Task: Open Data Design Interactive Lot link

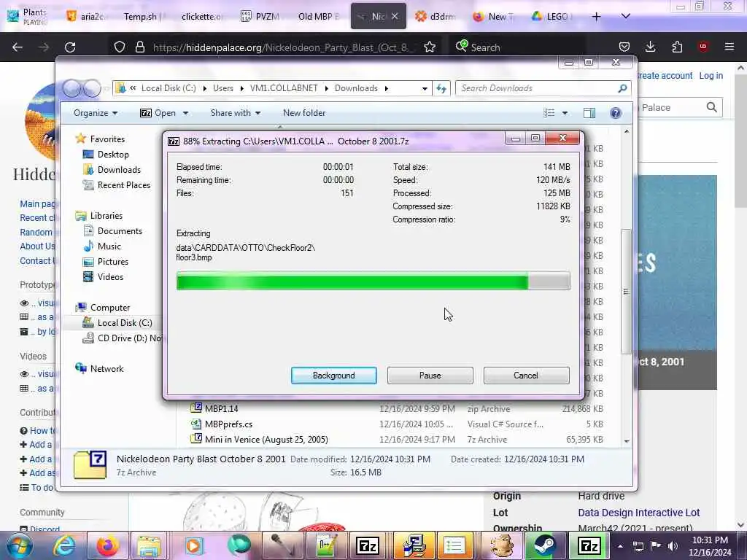Action: (x=638, y=513)
